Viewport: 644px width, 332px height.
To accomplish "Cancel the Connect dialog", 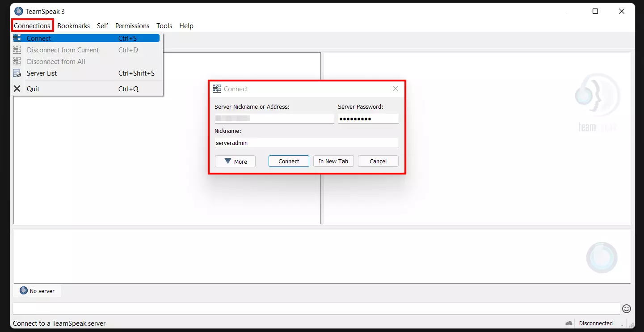I will tap(378, 161).
